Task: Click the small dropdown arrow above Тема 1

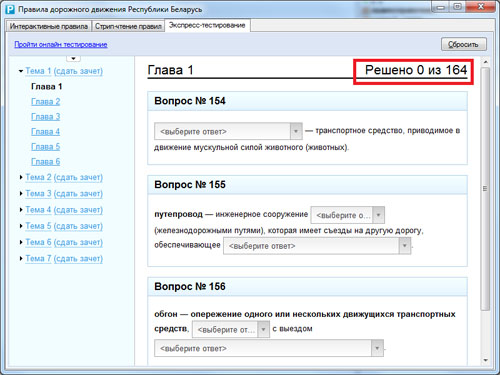Action: 73,59
